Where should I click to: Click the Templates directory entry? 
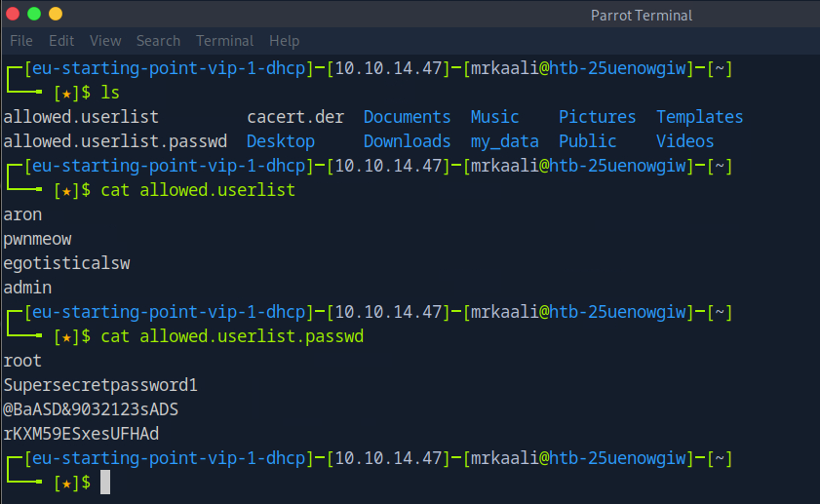tap(699, 117)
